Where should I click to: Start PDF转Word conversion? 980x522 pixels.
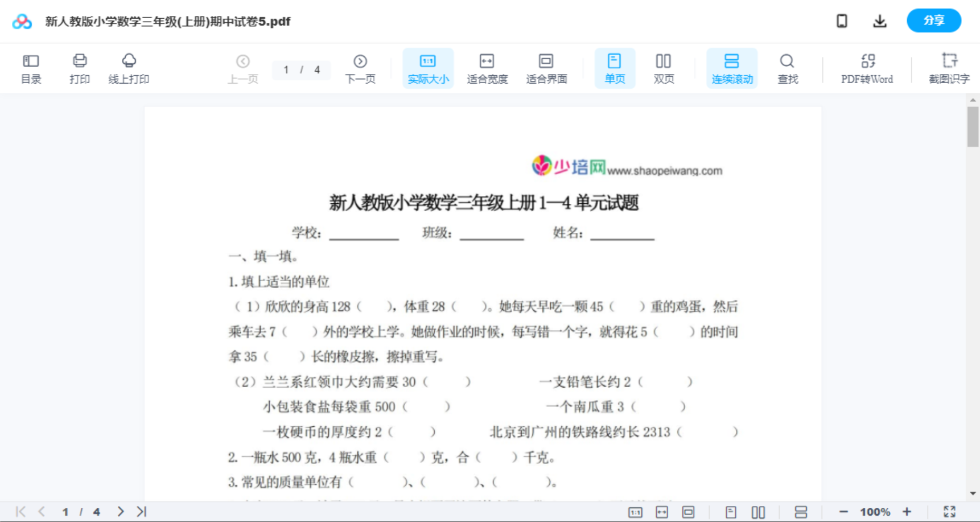pos(866,68)
